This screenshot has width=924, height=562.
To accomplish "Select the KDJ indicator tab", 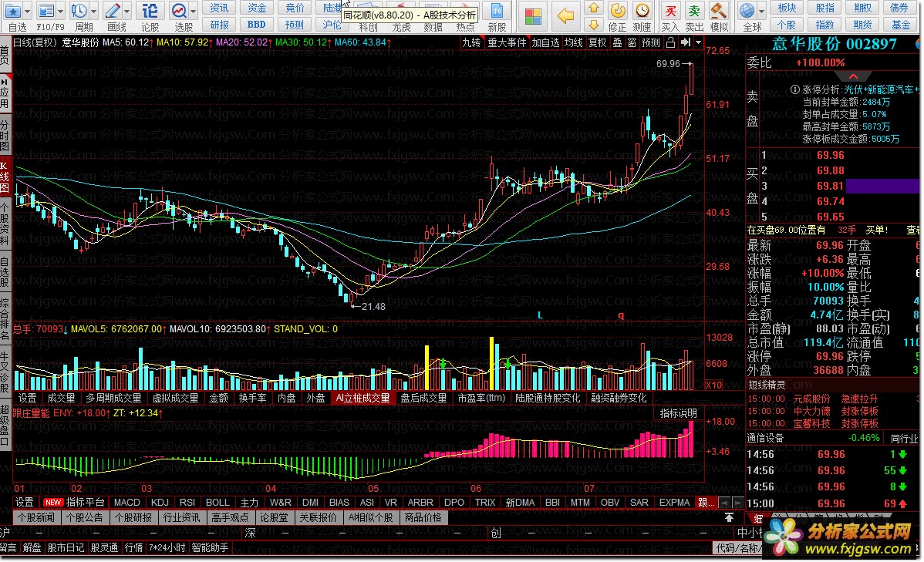I will pos(160,503).
